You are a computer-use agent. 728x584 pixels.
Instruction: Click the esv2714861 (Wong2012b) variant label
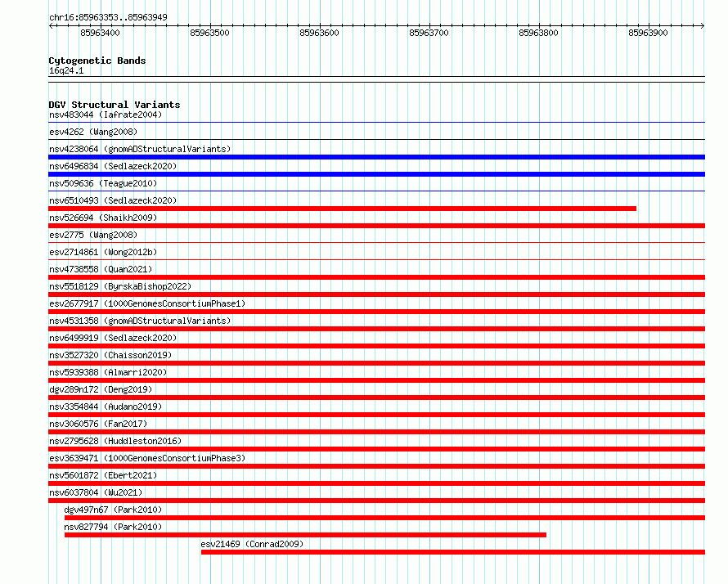pos(103,252)
